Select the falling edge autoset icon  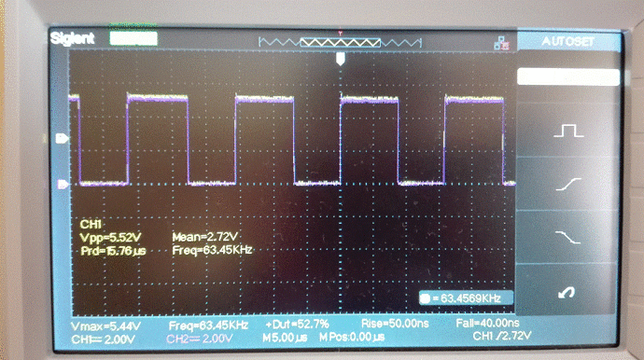click(x=568, y=237)
